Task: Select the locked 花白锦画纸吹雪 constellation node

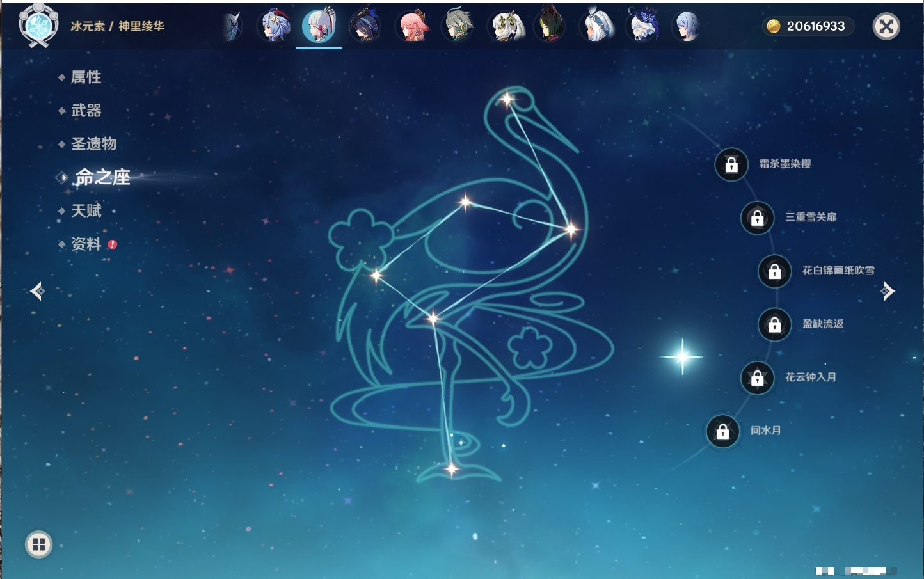Action: click(775, 271)
